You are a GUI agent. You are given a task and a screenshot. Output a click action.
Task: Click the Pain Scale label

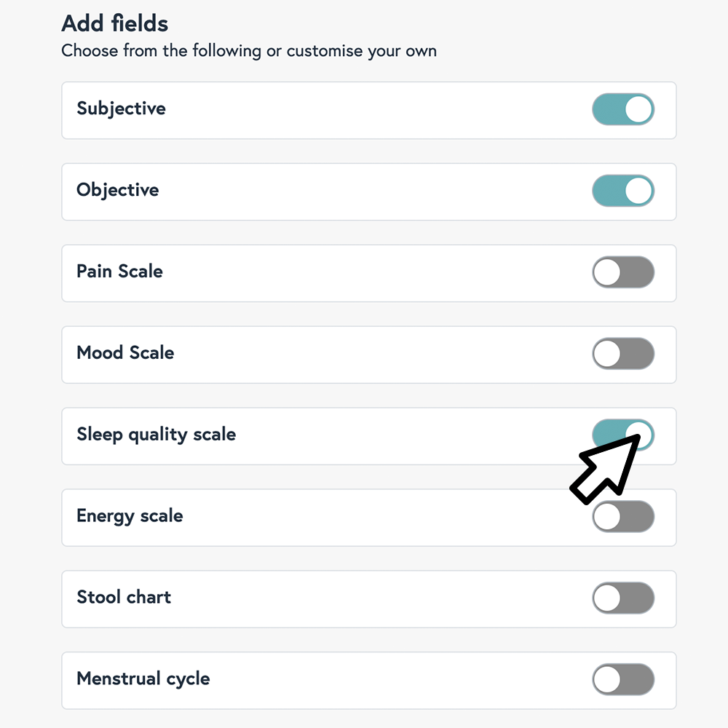pos(119,272)
